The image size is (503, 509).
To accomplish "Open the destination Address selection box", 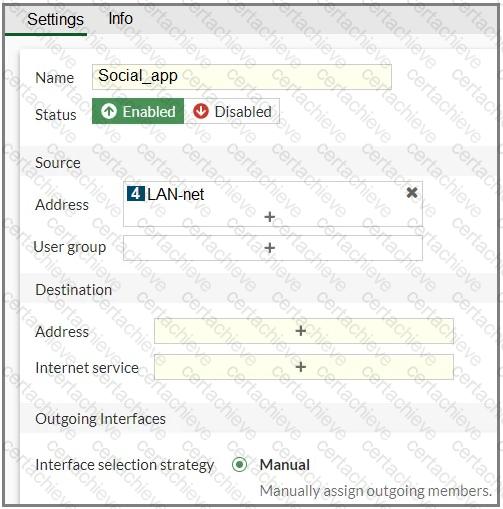I will coord(304,331).
